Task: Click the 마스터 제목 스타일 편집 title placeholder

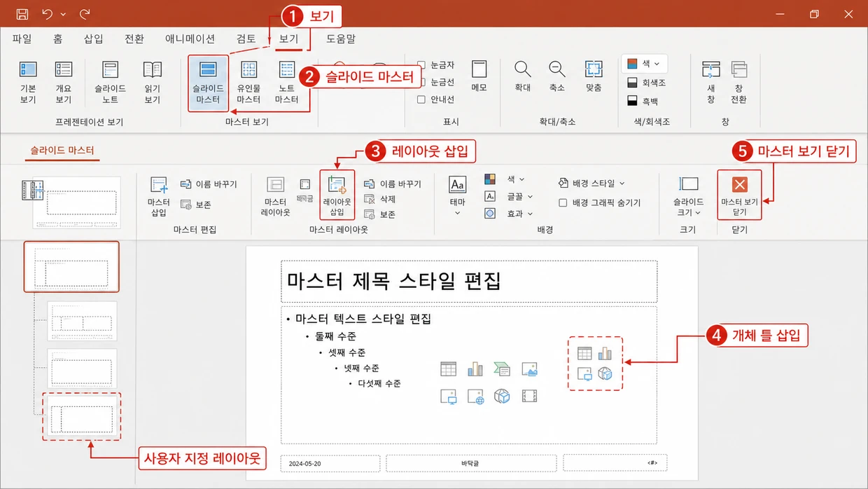Action: 469,281
